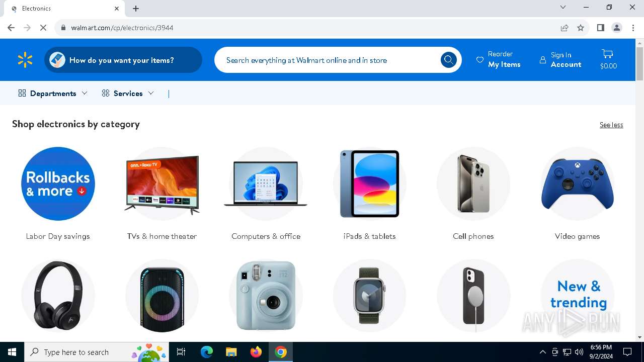Click the network tray icon
Image resolution: width=644 pixels, height=362 pixels.
coord(567,352)
